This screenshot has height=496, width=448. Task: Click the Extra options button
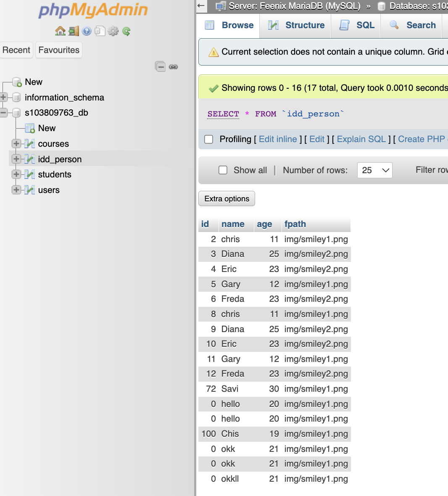click(227, 198)
